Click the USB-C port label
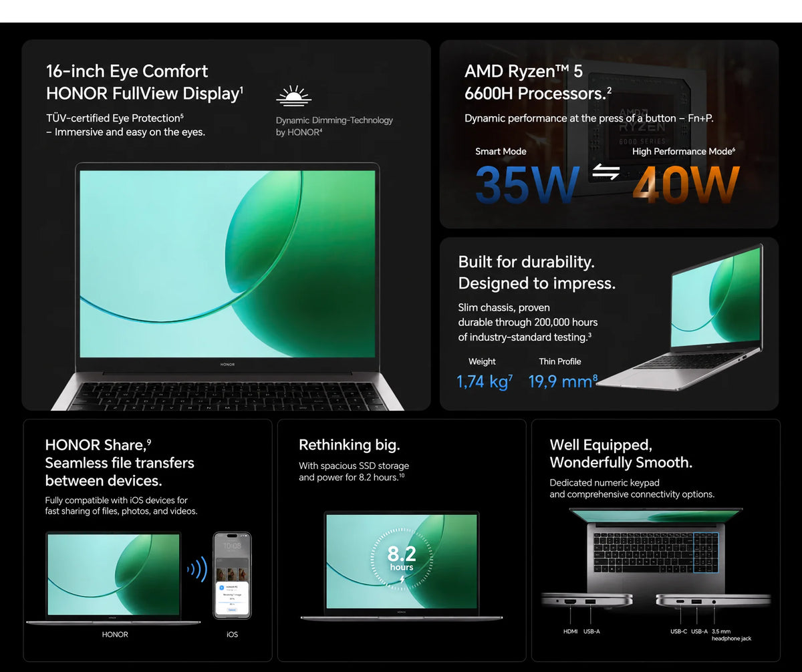Image resolution: width=802 pixels, height=672 pixels. tap(678, 631)
